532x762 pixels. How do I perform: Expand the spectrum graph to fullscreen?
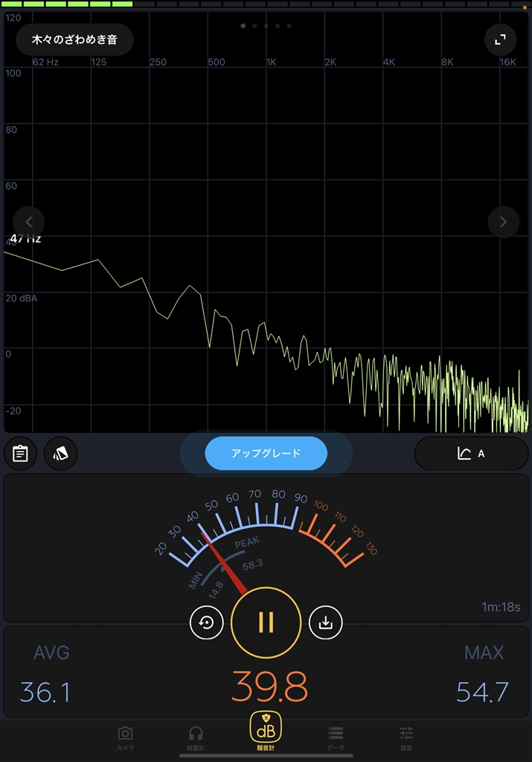pyautogui.click(x=500, y=39)
